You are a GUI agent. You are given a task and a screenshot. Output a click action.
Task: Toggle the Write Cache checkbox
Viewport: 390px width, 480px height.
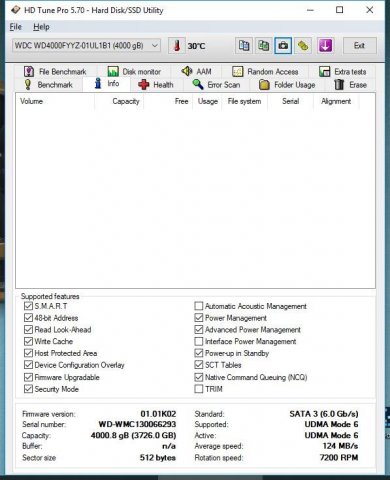pos(28,341)
